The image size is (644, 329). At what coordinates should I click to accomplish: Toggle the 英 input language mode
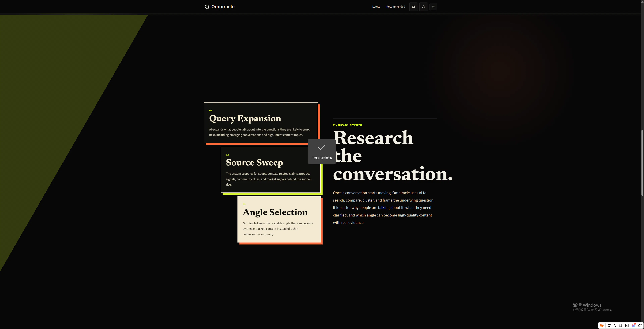click(609, 325)
